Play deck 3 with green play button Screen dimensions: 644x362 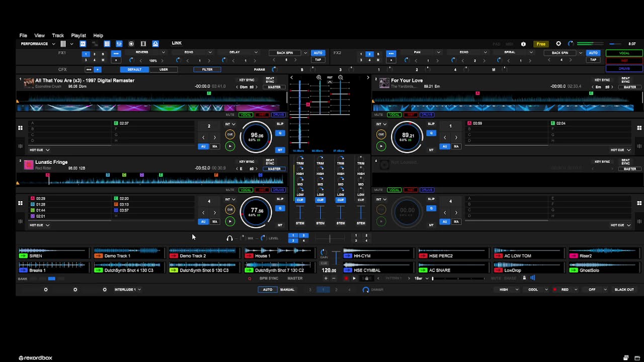click(x=230, y=221)
